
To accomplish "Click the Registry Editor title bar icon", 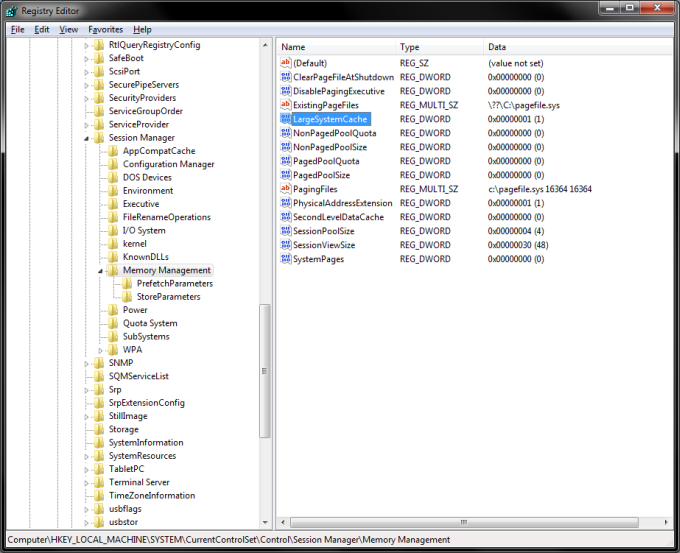I will click(12, 11).
